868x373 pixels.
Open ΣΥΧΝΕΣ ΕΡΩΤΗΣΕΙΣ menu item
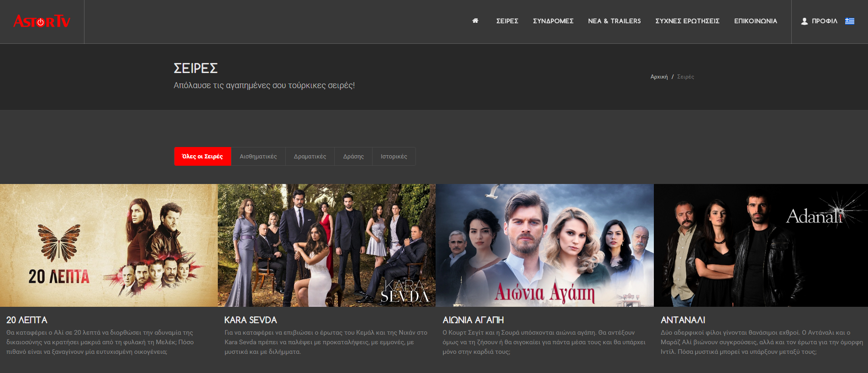click(688, 21)
